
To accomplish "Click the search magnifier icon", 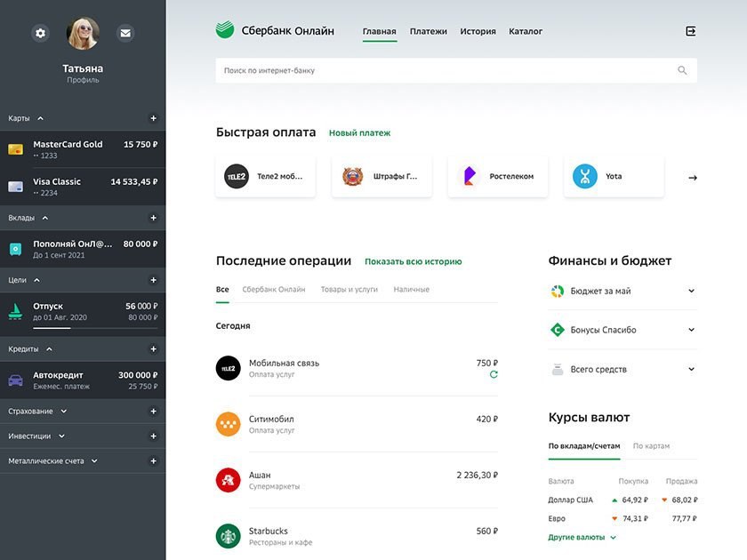I will (682, 70).
